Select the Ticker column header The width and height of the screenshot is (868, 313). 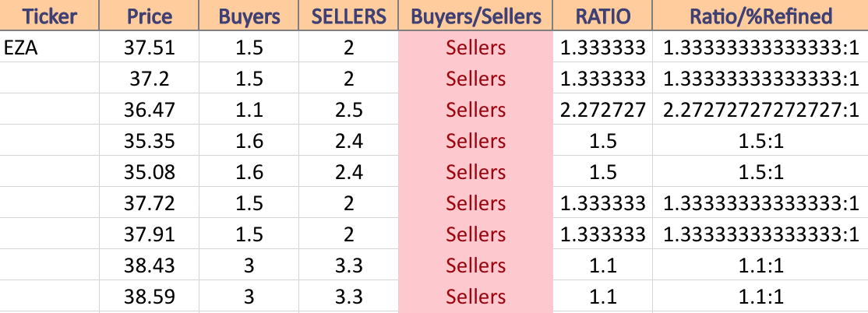(49, 16)
